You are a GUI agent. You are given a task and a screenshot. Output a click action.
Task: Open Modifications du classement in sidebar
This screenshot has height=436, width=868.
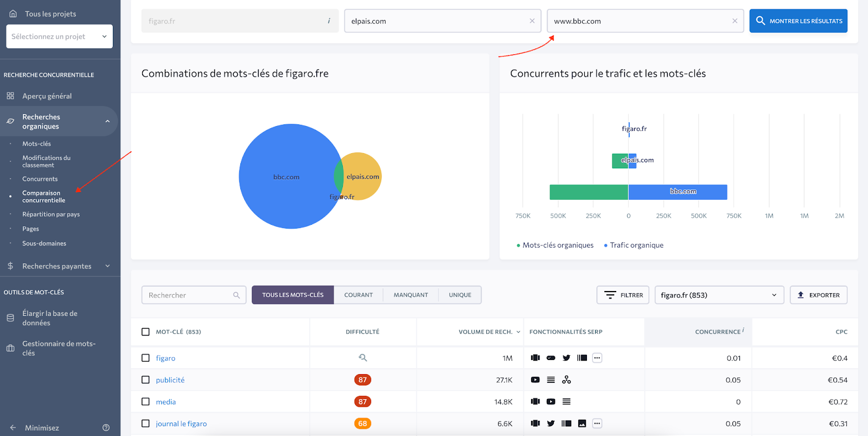[46, 161]
